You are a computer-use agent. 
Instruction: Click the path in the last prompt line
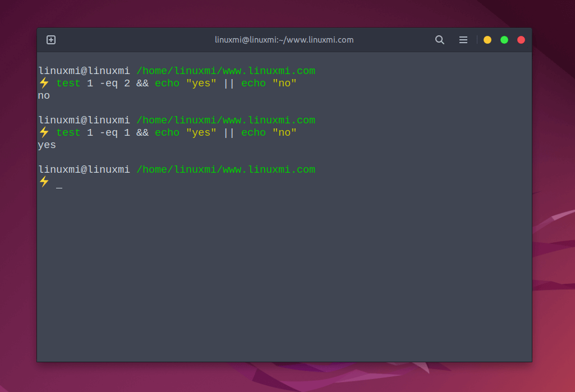pyautogui.click(x=226, y=170)
